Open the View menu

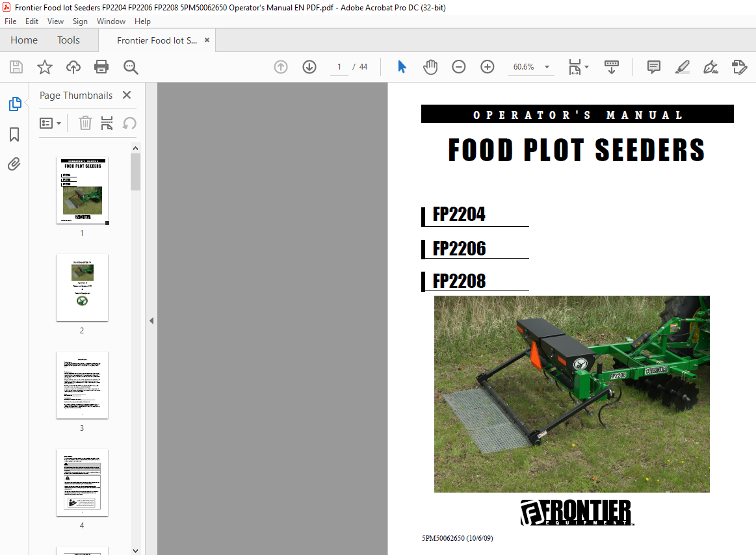pyautogui.click(x=55, y=21)
